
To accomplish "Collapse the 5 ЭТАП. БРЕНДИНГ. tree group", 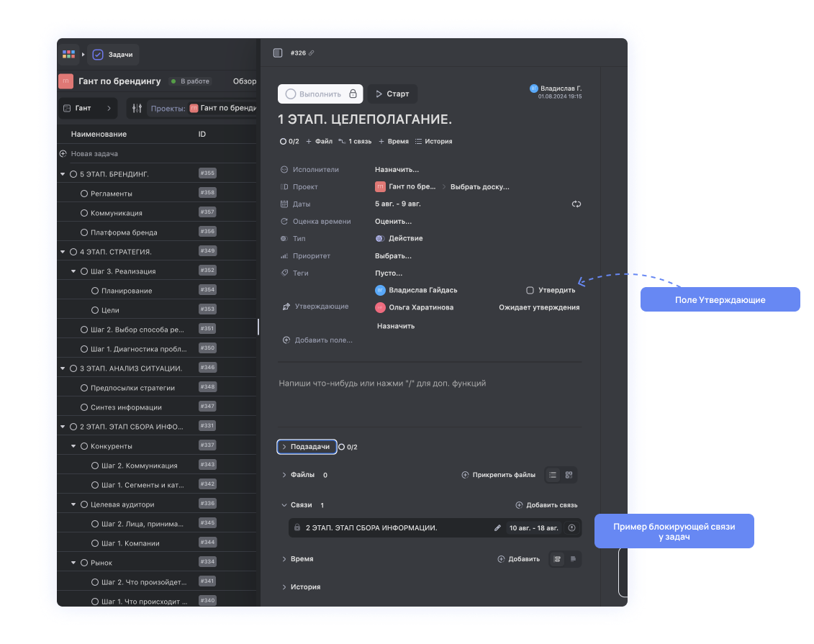I will [x=63, y=174].
